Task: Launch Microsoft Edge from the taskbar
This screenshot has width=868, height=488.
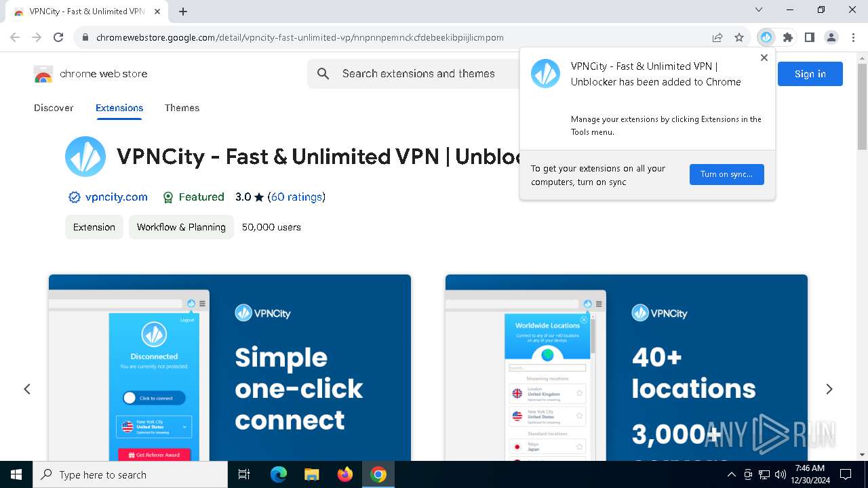Action: click(279, 474)
